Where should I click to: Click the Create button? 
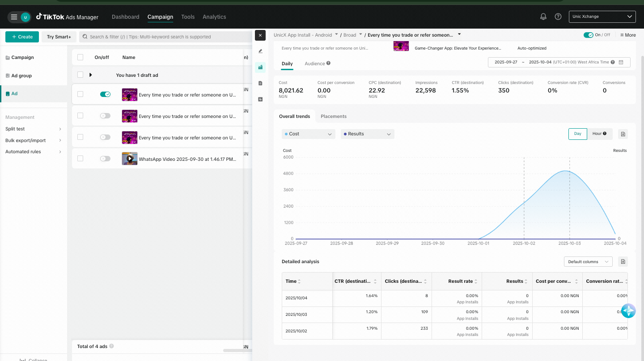point(22,37)
